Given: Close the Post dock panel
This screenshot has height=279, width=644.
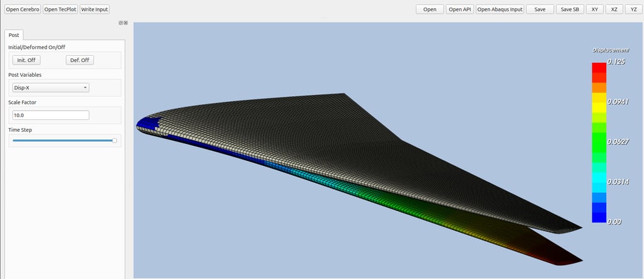Looking at the screenshot, I should click(x=126, y=23).
